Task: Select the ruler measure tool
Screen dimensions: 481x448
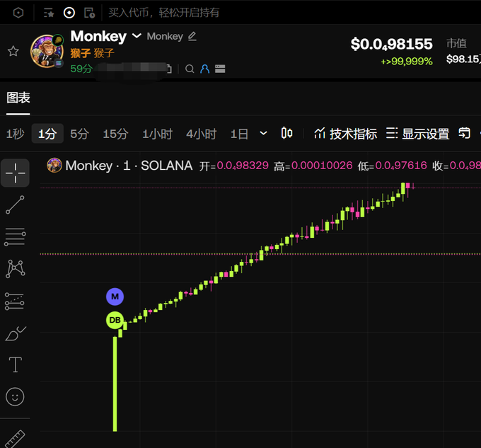Action: click(x=15, y=439)
